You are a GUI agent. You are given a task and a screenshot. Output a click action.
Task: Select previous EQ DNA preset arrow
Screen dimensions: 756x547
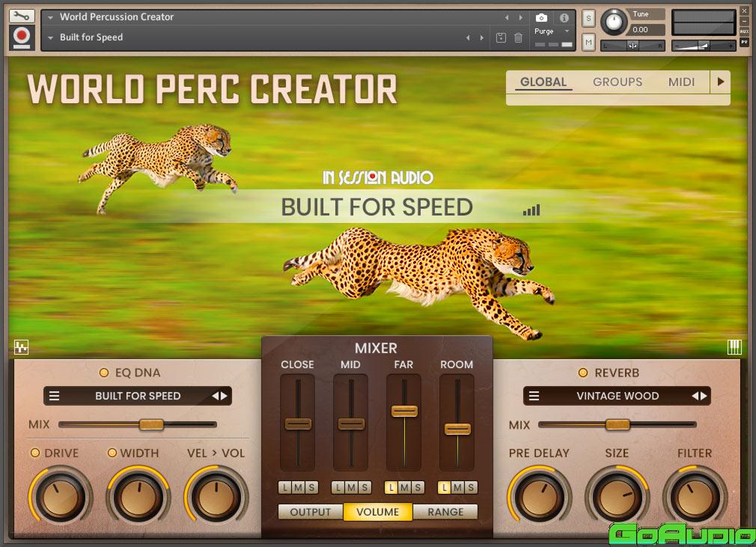(215, 396)
